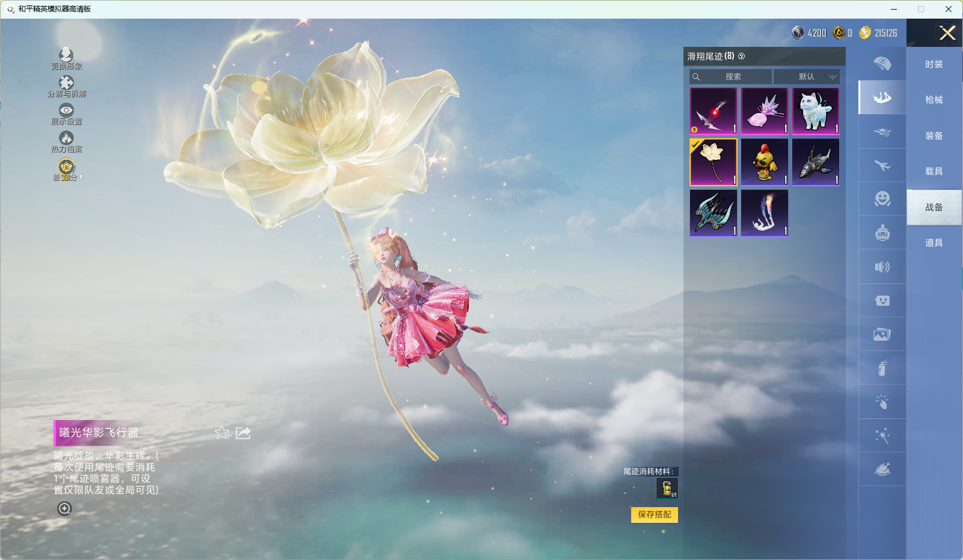
Task: Open the chat bubble face category icon
Action: pos(882,300)
